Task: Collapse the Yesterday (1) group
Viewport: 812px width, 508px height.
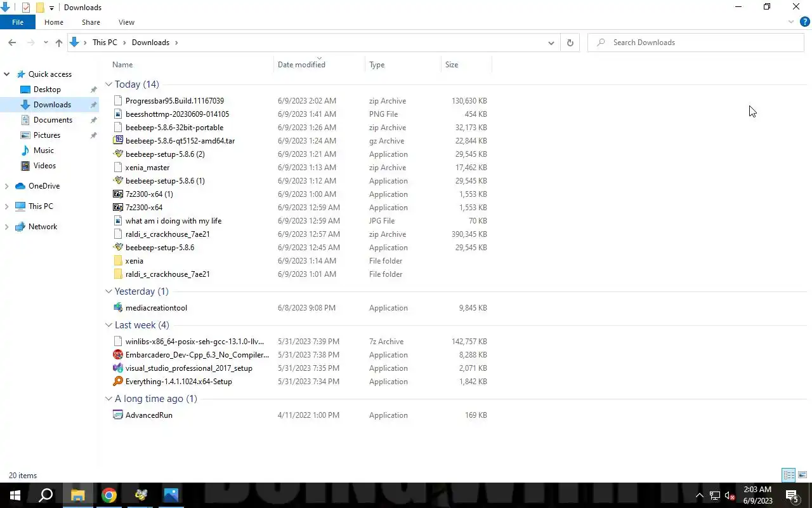Action: [x=108, y=291]
